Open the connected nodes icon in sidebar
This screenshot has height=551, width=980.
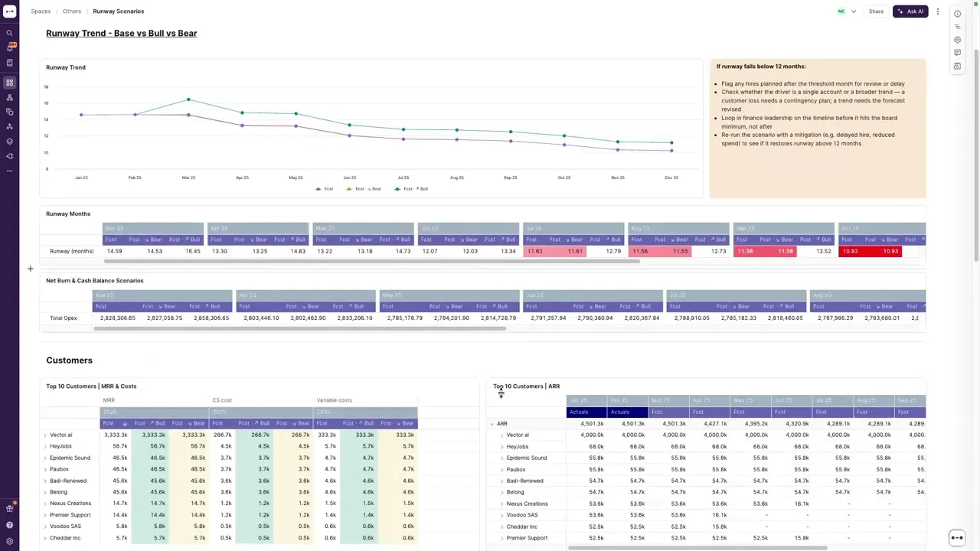click(x=9, y=126)
